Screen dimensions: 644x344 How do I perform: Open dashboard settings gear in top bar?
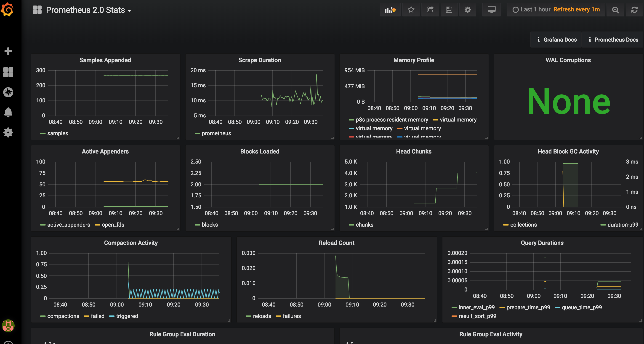468,10
